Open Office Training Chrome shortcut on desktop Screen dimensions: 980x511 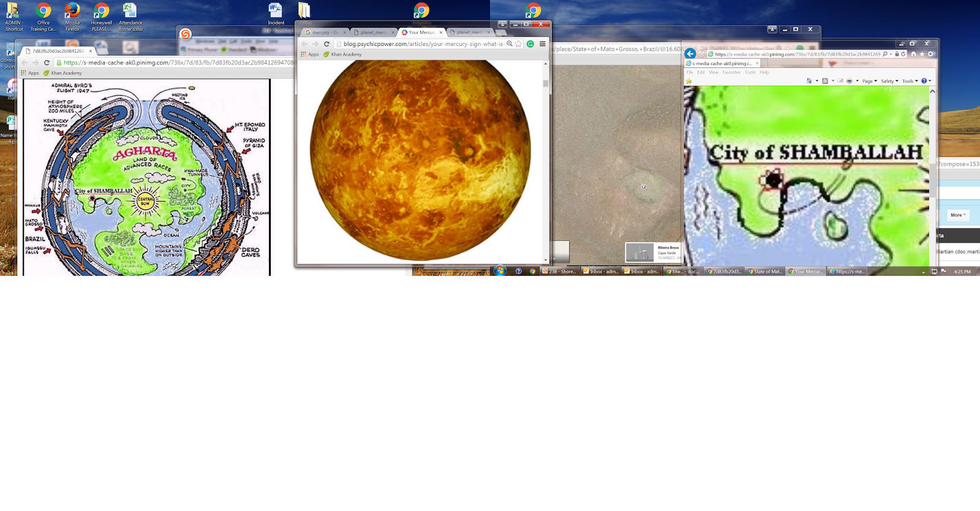tap(43, 17)
